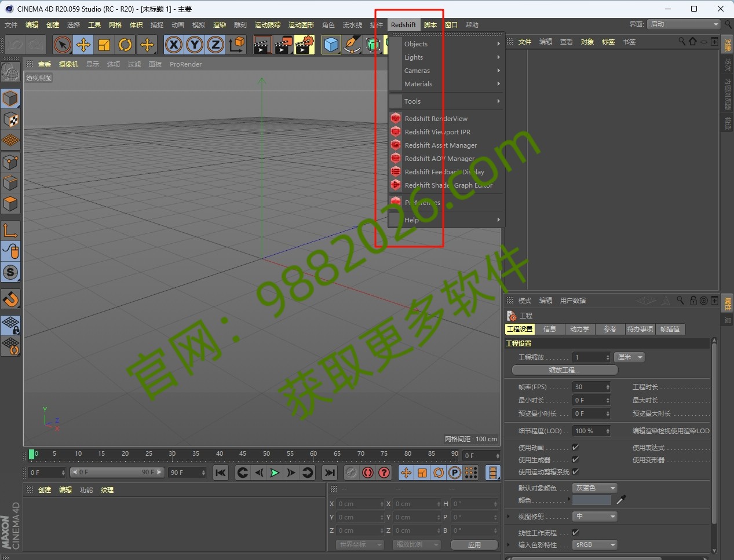Play animation forward

[x=275, y=473]
